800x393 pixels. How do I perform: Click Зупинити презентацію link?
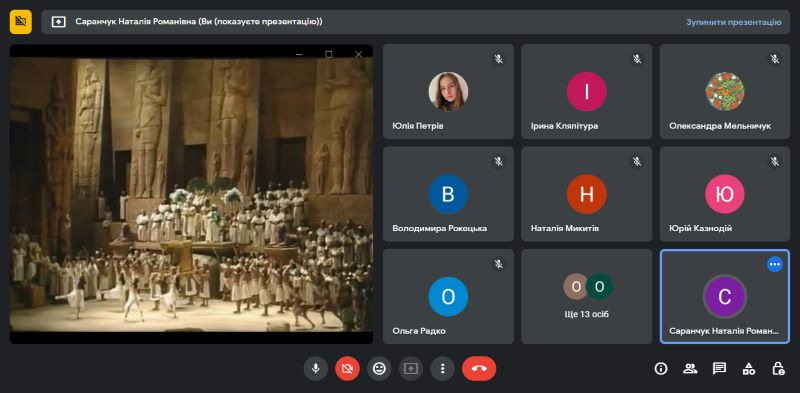point(734,22)
